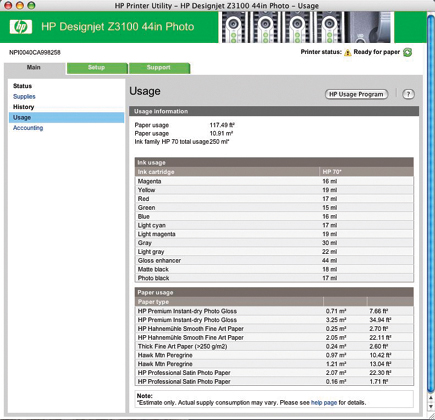Click the Status heading in sidebar
The height and width of the screenshot is (420, 435).
(22, 86)
